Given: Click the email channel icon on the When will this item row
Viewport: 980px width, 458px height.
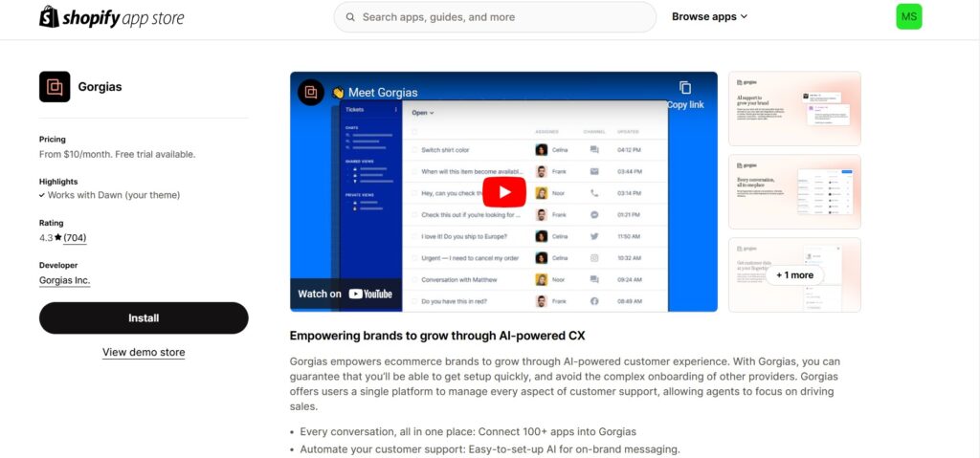Looking at the screenshot, I should pos(593,171).
